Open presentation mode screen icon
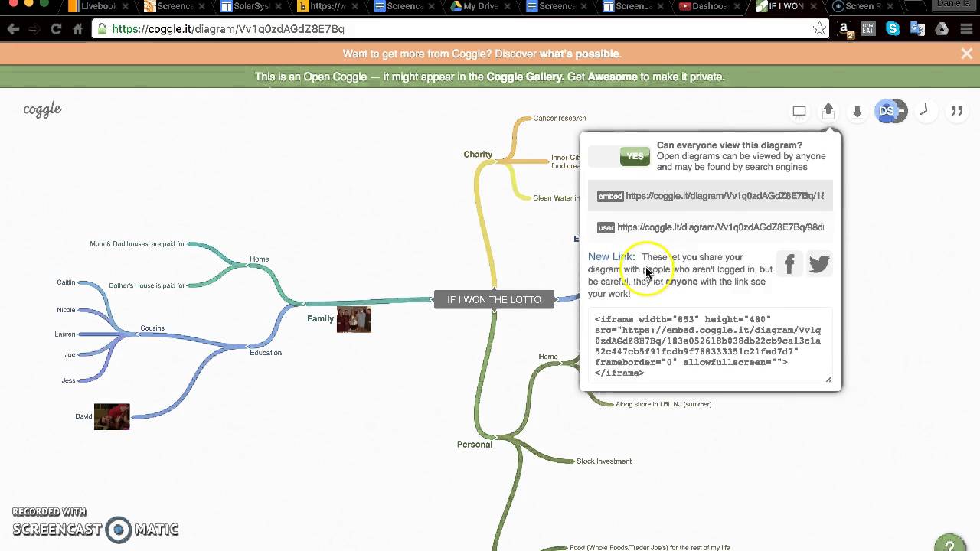 (x=799, y=111)
